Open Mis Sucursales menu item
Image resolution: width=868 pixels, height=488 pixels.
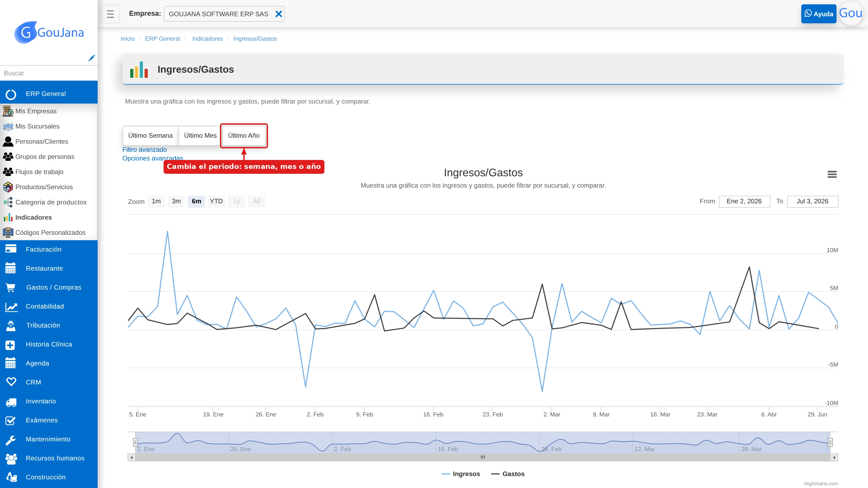(37, 126)
